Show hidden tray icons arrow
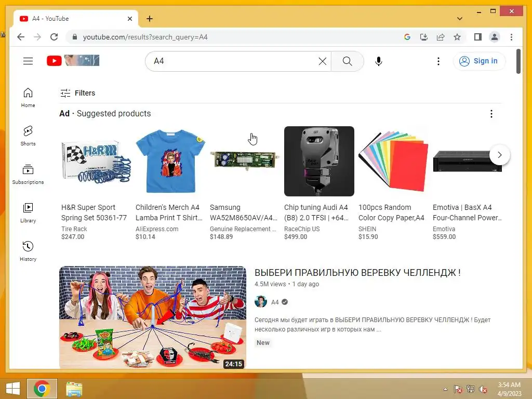The height and width of the screenshot is (399, 532). pos(445,389)
